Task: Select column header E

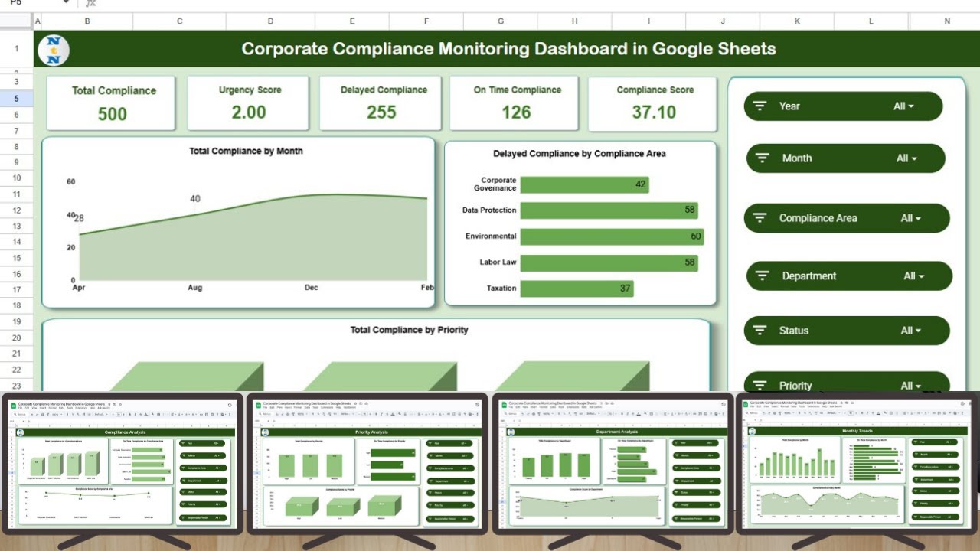Action: [x=351, y=21]
